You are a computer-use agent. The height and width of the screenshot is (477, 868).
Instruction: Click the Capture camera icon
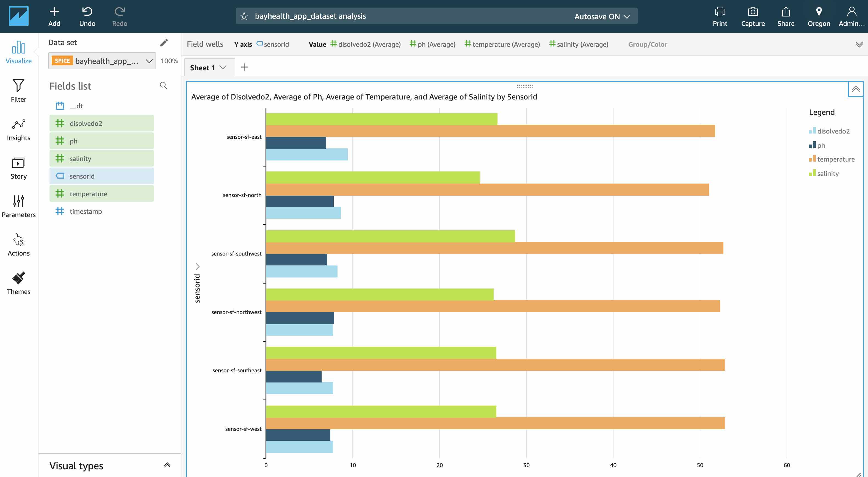(753, 12)
